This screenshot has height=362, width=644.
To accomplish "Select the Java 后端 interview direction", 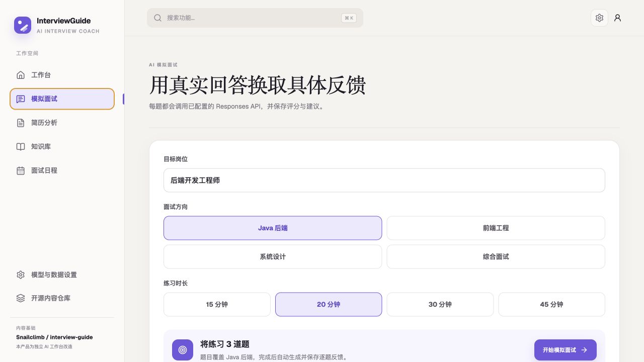I will [x=273, y=228].
